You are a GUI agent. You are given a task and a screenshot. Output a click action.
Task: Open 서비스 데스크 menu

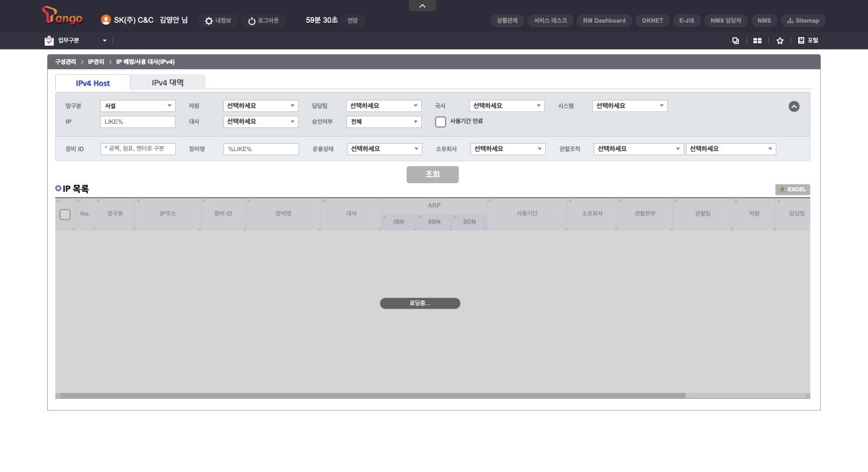point(550,20)
